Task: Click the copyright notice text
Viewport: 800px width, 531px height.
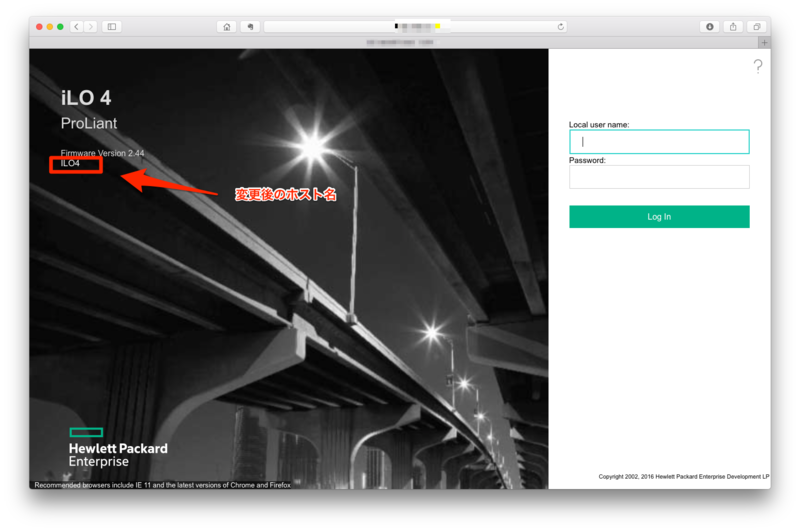Action: pyautogui.click(x=683, y=476)
